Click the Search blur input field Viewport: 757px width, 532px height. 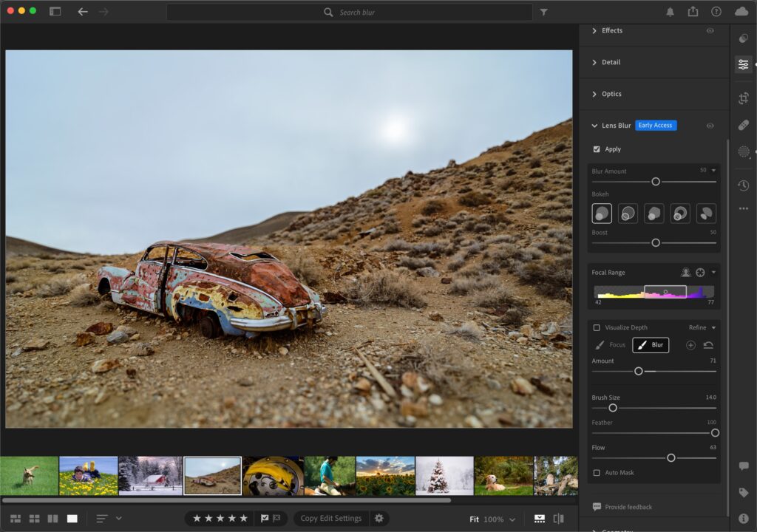pyautogui.click(x=350, y=12)
